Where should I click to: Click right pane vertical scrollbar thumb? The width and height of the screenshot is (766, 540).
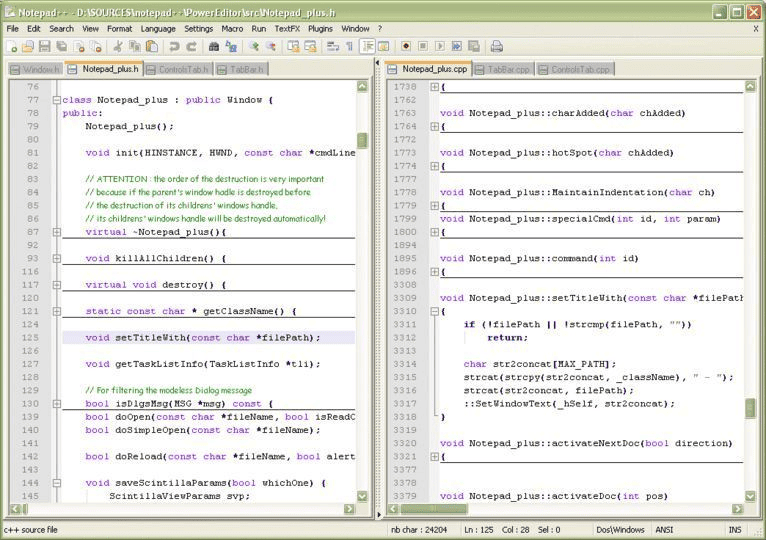(750, 409)
